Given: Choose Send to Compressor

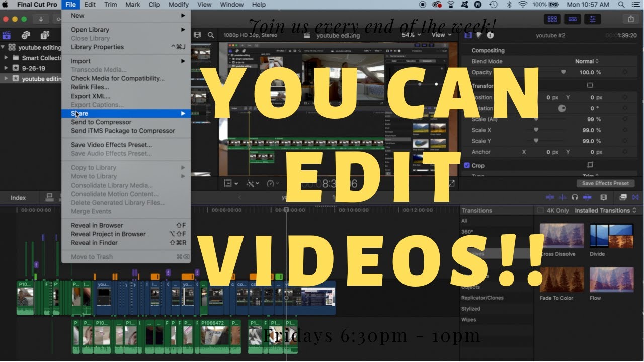Looking at the screenshot, I should (126, 122).
